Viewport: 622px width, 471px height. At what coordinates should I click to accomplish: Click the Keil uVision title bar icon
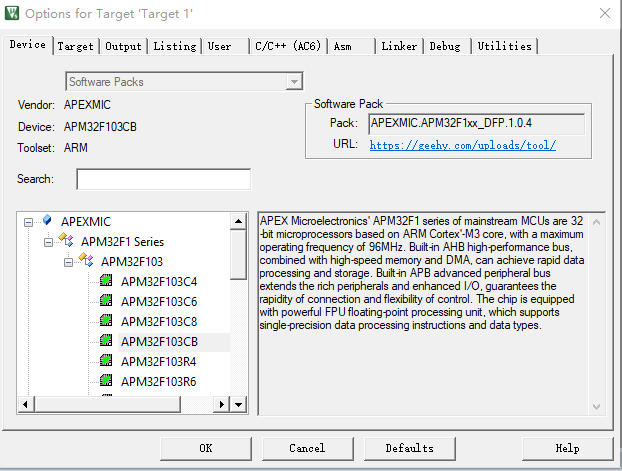12,13
